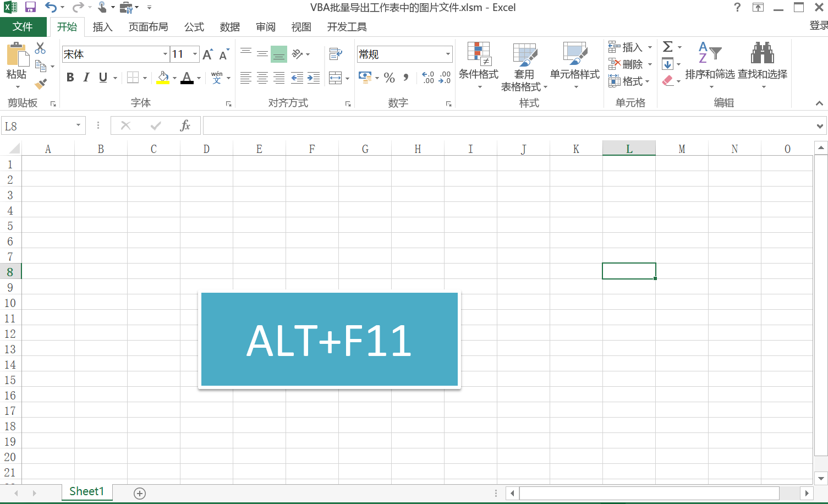Image resolution: width=828 pixels, height=504 pixels.
Task: Decrease the cell indent
Action: [x=297, y=78]
